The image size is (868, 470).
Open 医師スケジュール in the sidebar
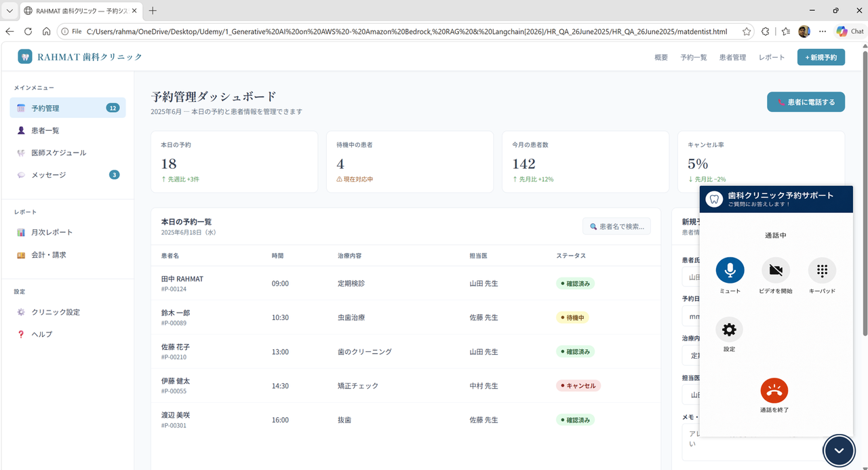pos(68,153)
